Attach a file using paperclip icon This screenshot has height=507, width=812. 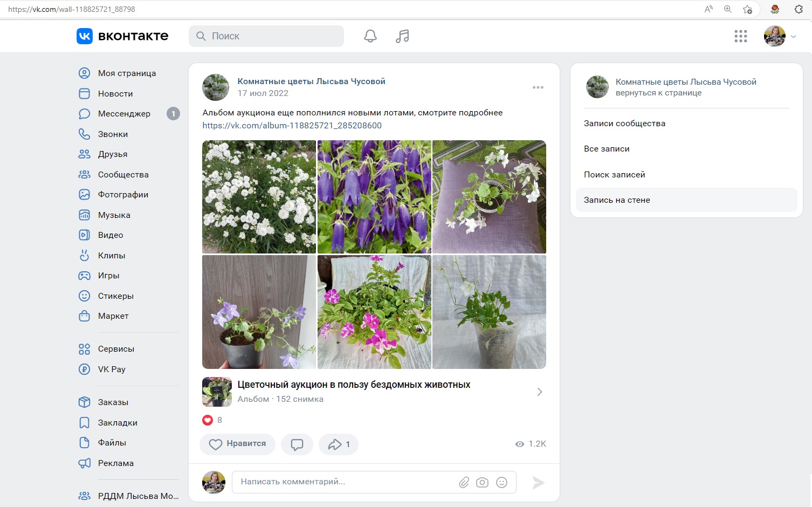coord(464,482)
